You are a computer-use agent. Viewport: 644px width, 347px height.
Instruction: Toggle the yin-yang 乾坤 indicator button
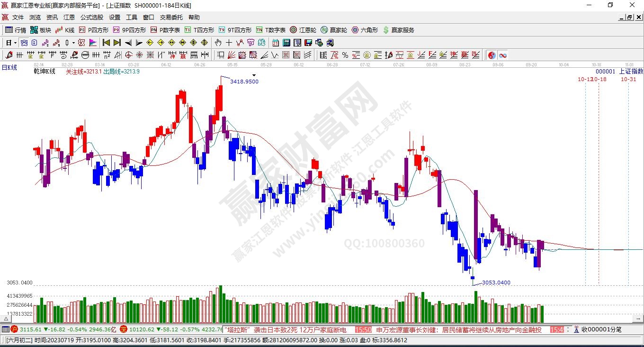(492, 55)
